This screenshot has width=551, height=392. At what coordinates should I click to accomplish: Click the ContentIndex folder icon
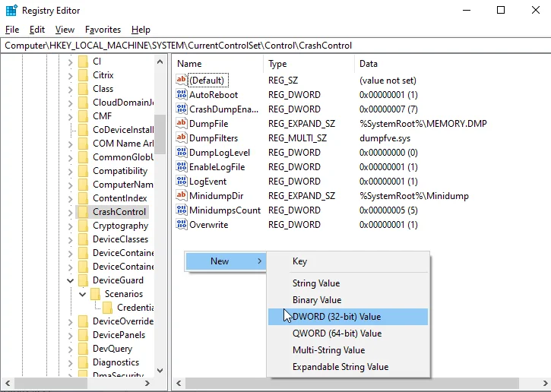point(84,198)
